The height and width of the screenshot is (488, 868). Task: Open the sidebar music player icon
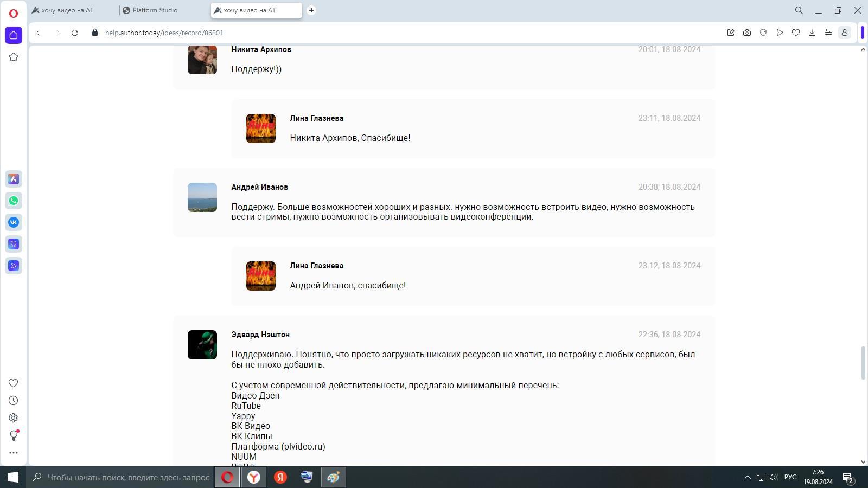pos(14,244)
